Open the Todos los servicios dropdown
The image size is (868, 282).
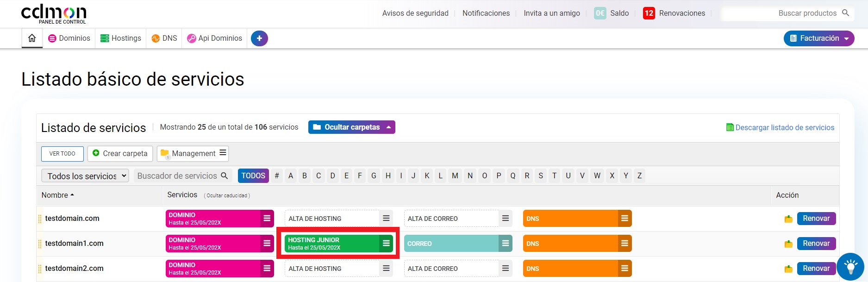85,176
